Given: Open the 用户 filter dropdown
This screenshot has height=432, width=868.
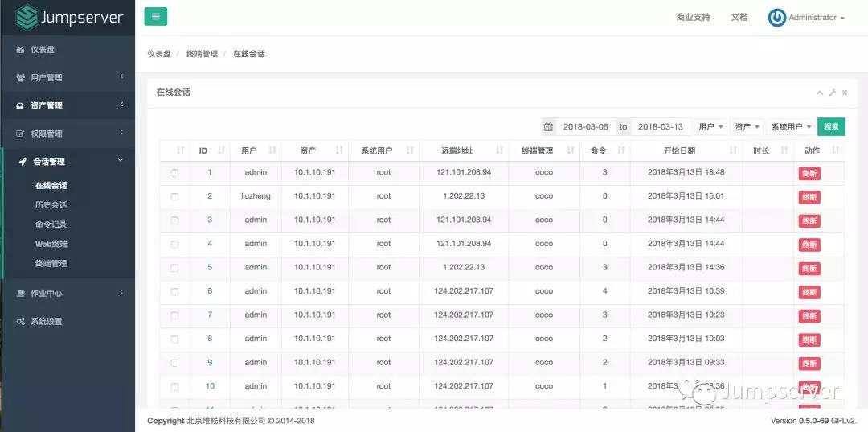Looking at the screenshot, I should coord(710,127).
